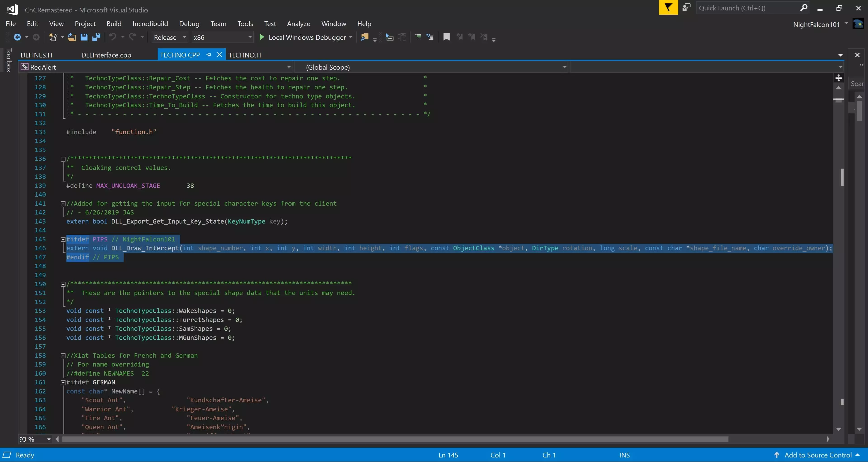
Task: Collapse the #ifdef PIPS code block
Action: click(x=63, y=239)
